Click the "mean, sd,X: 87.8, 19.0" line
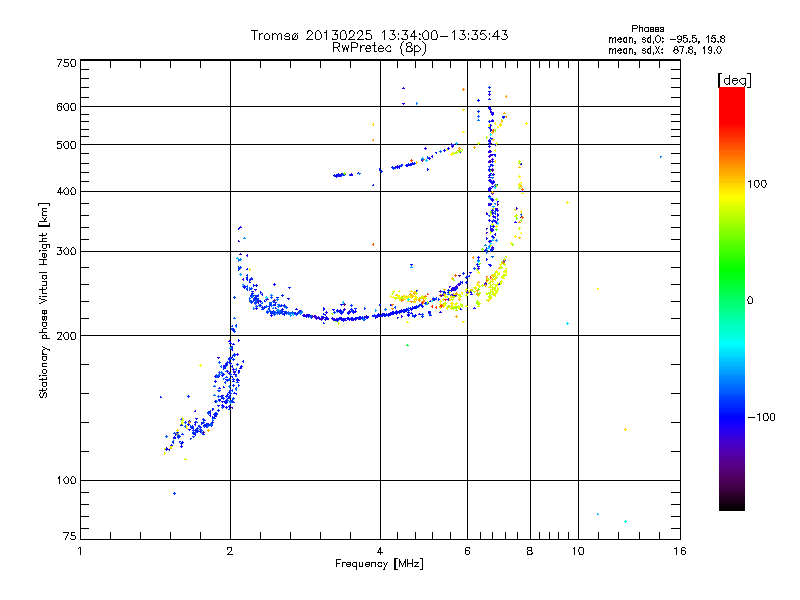The width and height of the screenshot is (800, 600). pos(665,50)
